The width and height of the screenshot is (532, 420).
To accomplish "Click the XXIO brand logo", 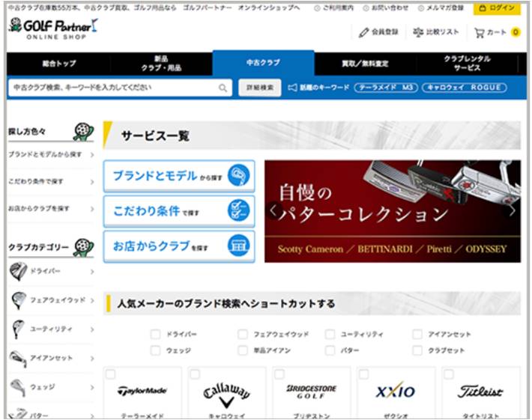I will click(x=396, y=391).
